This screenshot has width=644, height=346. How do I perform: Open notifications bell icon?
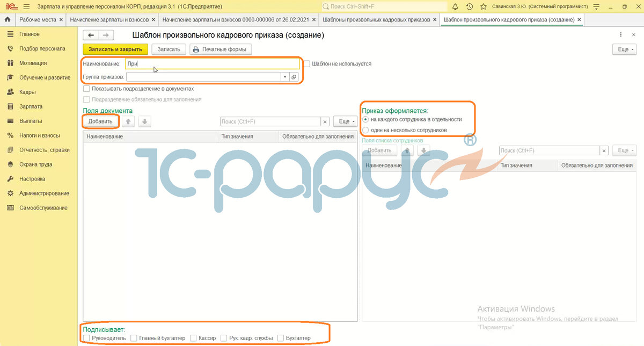pos(455,6)
